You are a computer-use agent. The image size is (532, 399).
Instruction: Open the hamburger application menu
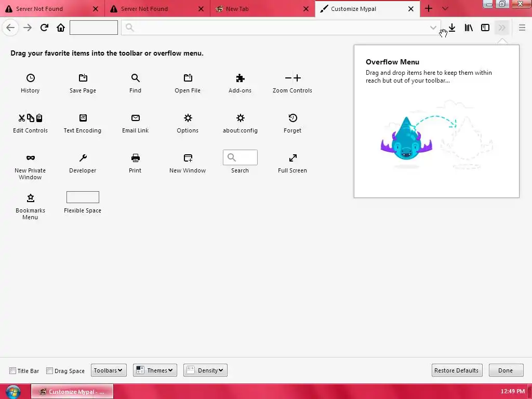[522, 28]
